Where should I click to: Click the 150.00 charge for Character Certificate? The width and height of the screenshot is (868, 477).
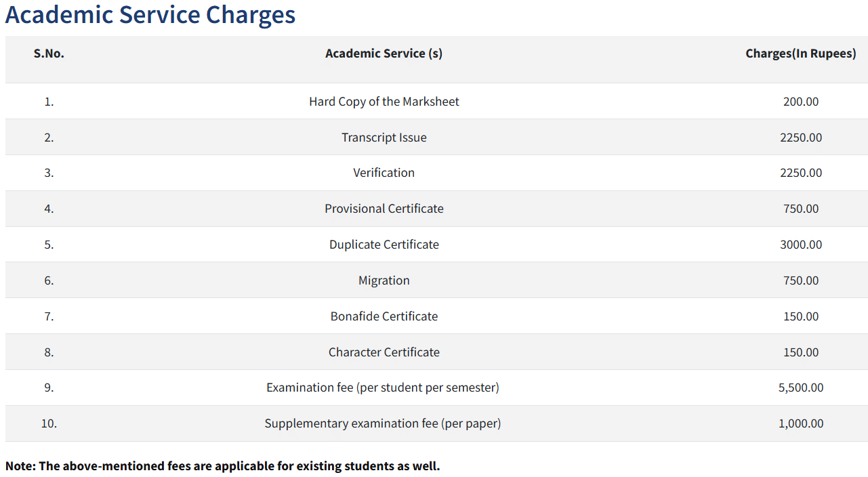click(801, 352)
